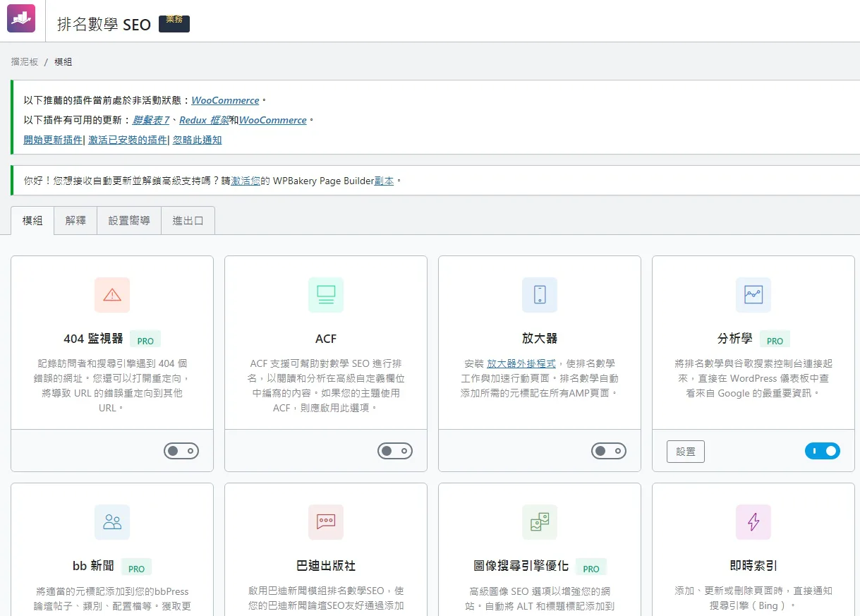Click the bb 新聞 module title
The image size is (860, 616).
93,566
